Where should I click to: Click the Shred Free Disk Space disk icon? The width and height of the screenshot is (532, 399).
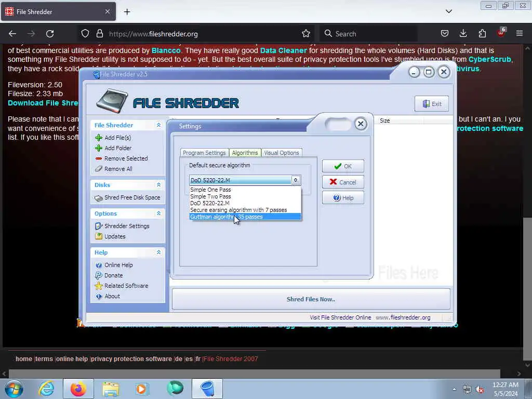pyautogui.click(x=99, y=198)
